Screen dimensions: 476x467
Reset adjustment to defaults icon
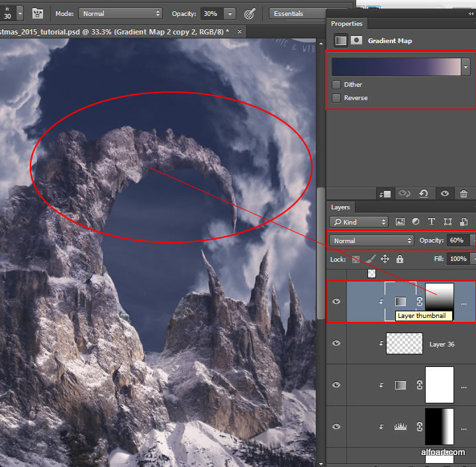[424, 194]
